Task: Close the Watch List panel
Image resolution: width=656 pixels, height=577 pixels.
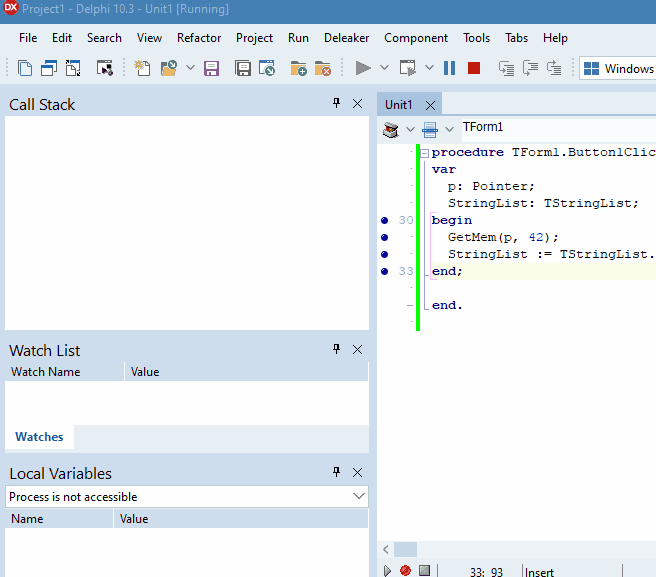Action: (357, 350)
